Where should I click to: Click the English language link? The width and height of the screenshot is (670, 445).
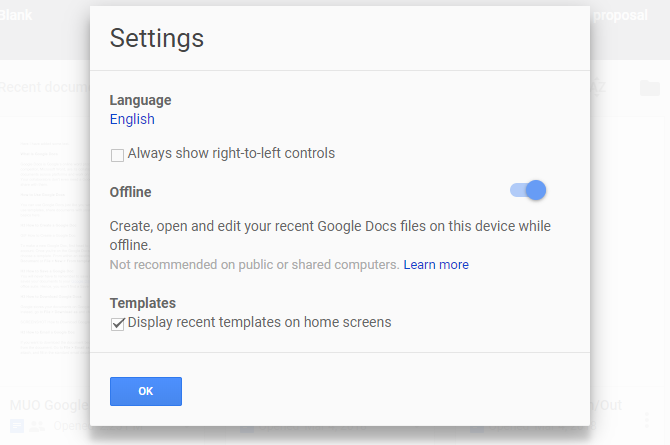click(132, 119)
